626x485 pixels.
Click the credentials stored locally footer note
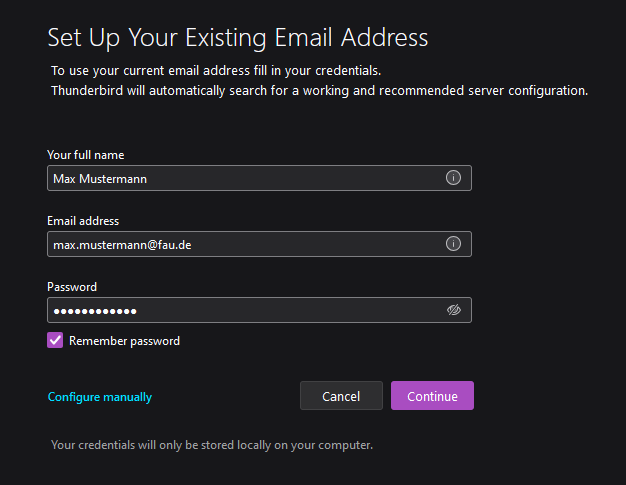[212, 445]
